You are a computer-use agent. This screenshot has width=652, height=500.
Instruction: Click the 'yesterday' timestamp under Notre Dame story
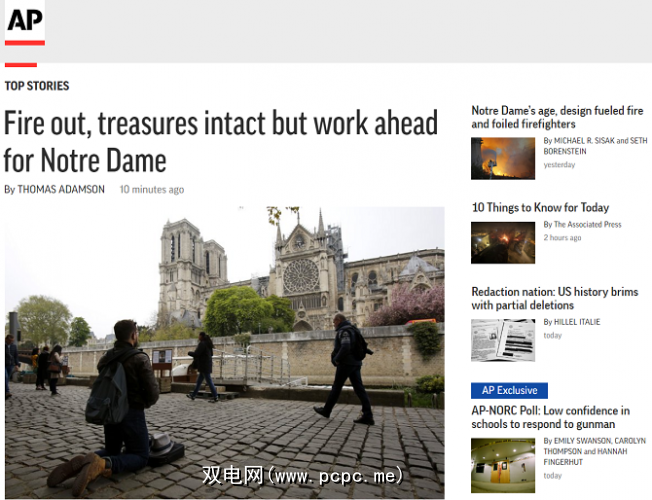point(559,165)
